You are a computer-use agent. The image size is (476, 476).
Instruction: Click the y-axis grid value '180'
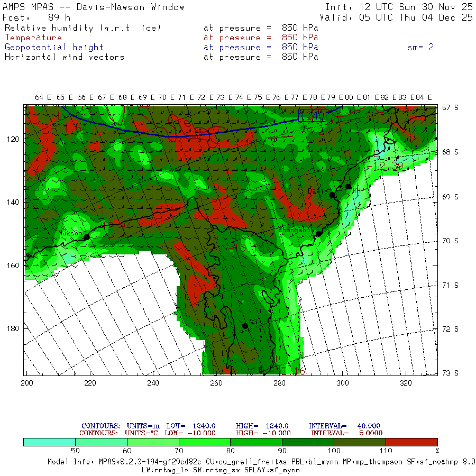[13, 329]
